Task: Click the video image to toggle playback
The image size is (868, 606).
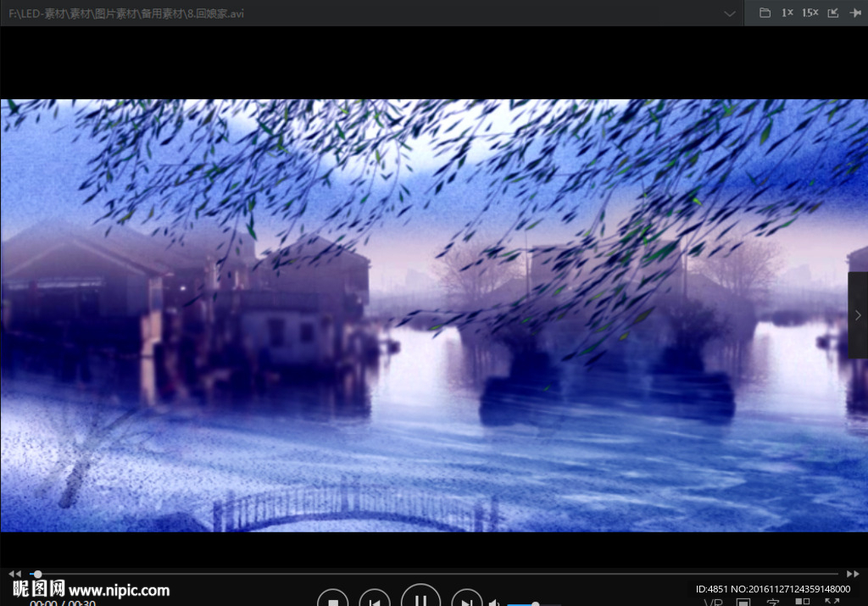Action: tap(434, 315)
